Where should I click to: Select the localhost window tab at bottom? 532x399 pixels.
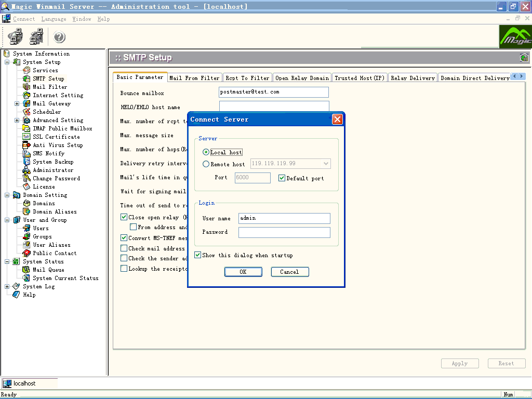(x=30, y=383)
